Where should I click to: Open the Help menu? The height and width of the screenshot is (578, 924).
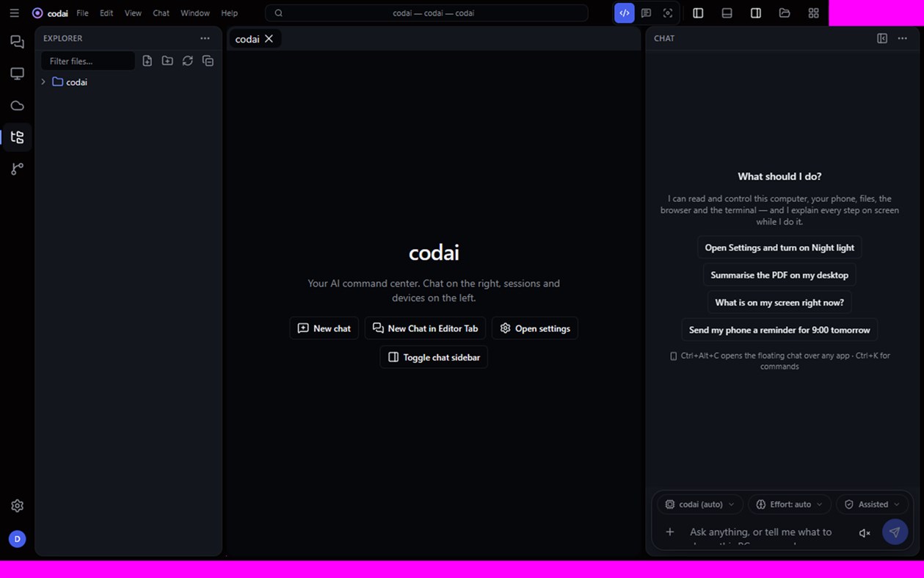click(x=230, y=13)
